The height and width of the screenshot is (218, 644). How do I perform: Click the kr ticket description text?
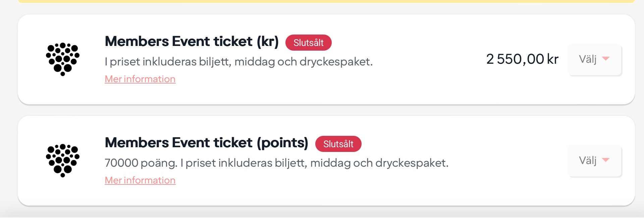pyautogui.click(x=238, y=62)
